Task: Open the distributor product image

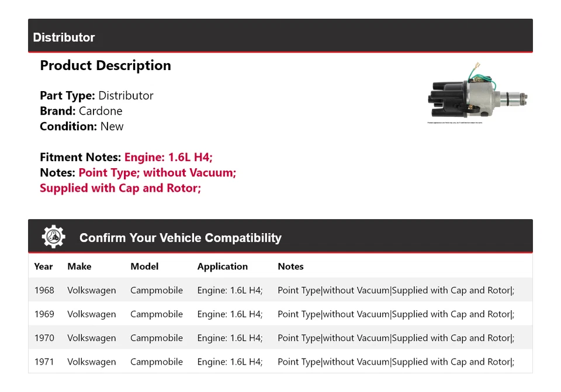Action: pyautogui.click(x=477, y=93)
